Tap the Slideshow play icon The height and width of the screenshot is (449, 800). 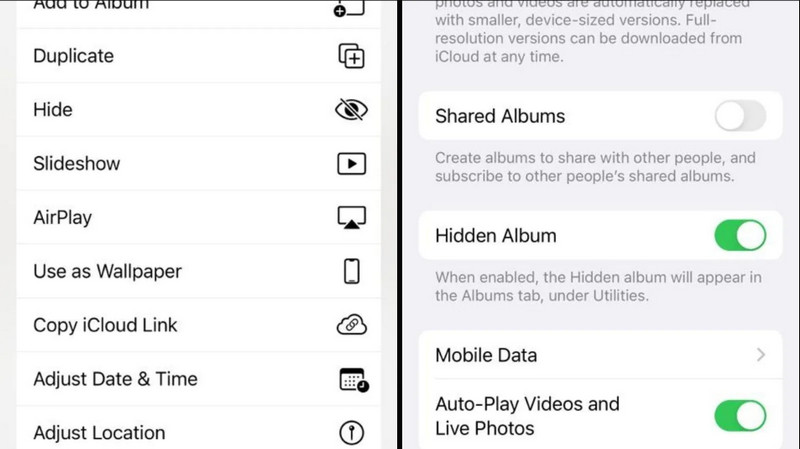pyautogui.click(x=352, y=164)
